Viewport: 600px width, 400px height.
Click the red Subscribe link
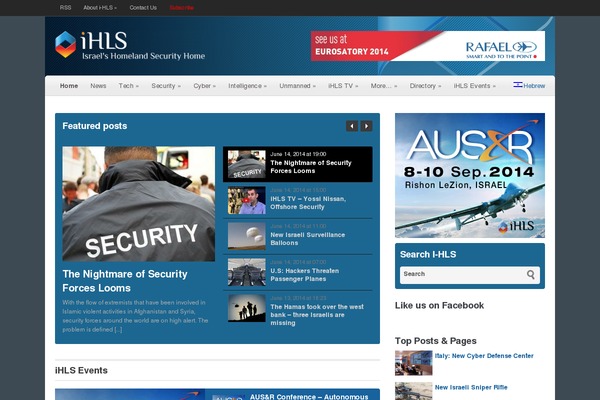pos(182,8)
